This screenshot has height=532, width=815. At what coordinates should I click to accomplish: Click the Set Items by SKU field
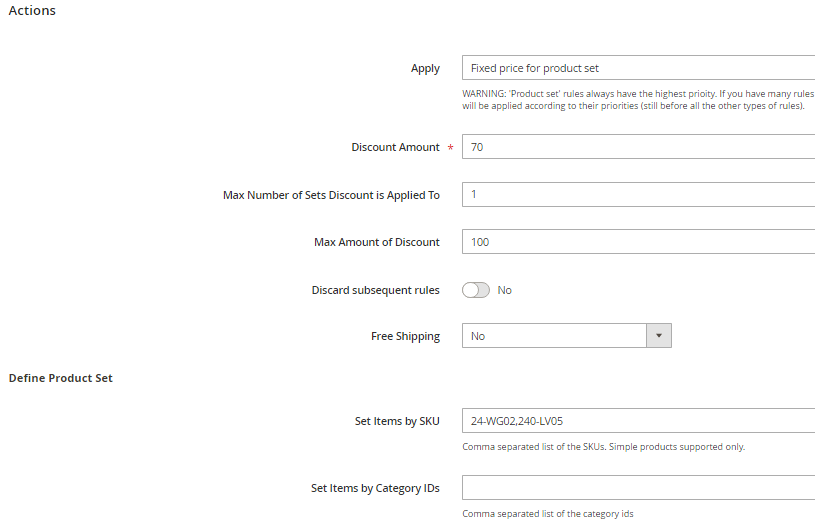[x=638, y=421]
